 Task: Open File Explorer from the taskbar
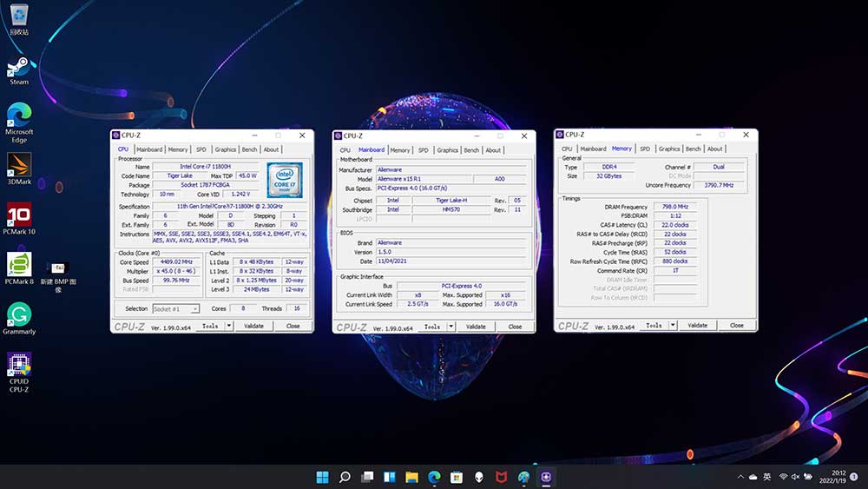coord(411,477)
